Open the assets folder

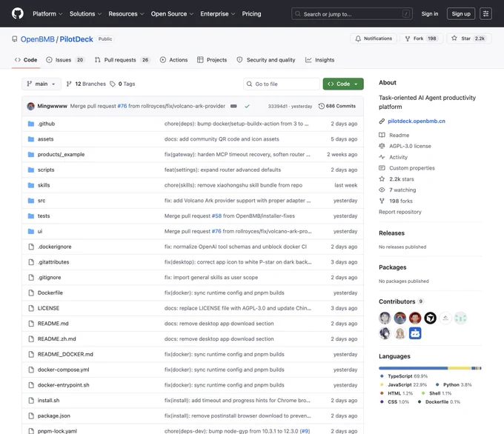46,139
